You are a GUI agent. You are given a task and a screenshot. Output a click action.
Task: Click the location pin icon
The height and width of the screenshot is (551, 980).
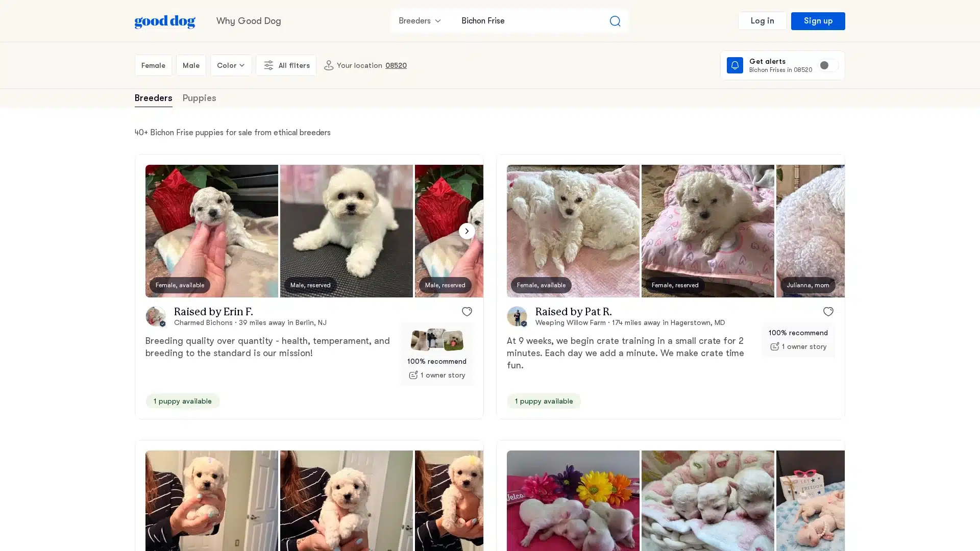point(329,65)
